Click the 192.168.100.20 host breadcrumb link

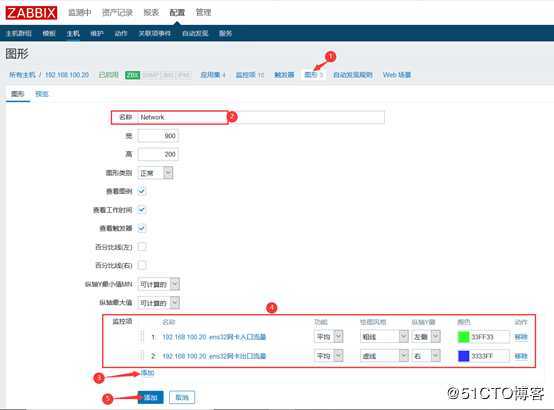pyautogui.click(x=67, y=75)
